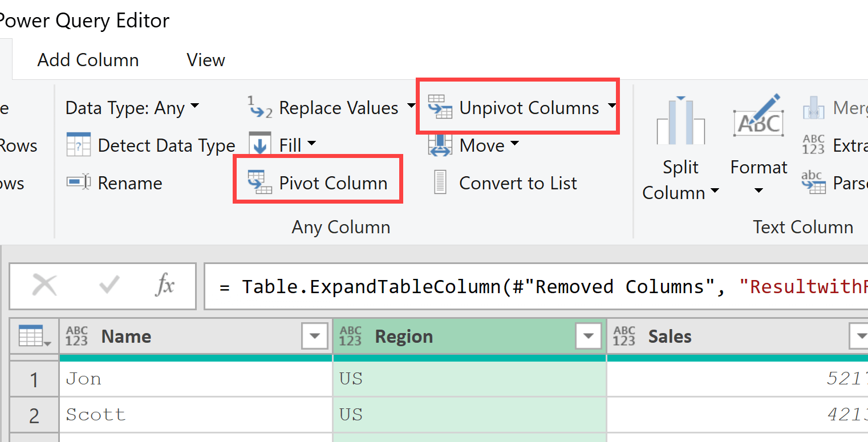This screenshot has width=868, height=442.
Task: Open the Move dropdown arrow
Action: coord(514,144)
